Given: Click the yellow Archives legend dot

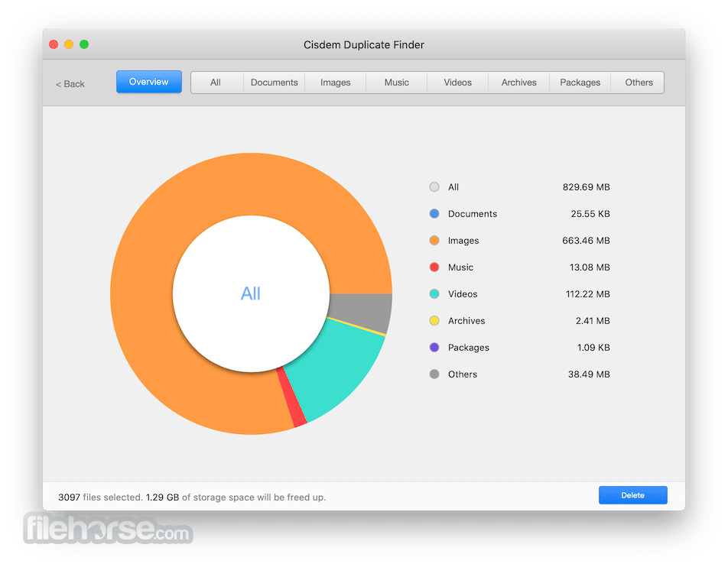Looking at the screenshot, I should tap(434, 321).
